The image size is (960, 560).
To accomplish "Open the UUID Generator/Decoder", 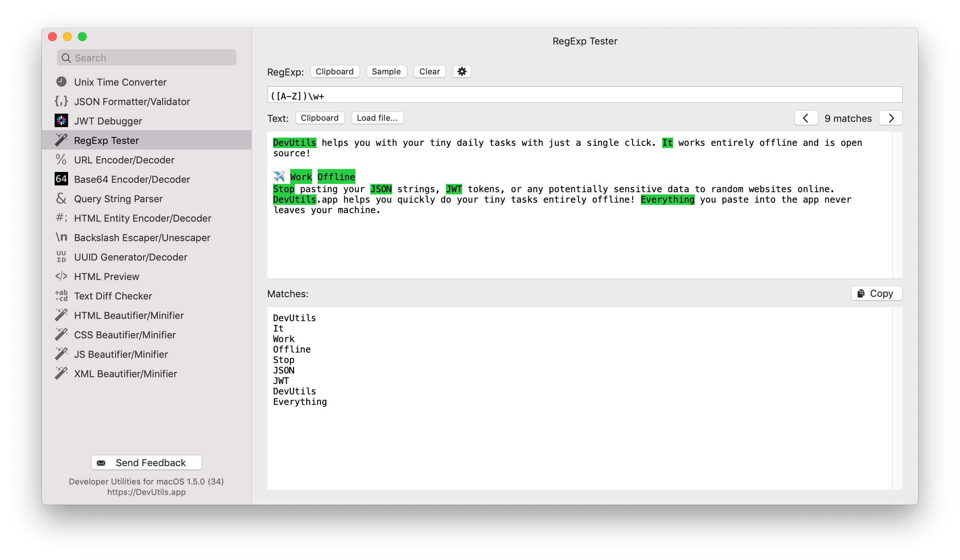I will coord(131,256).
